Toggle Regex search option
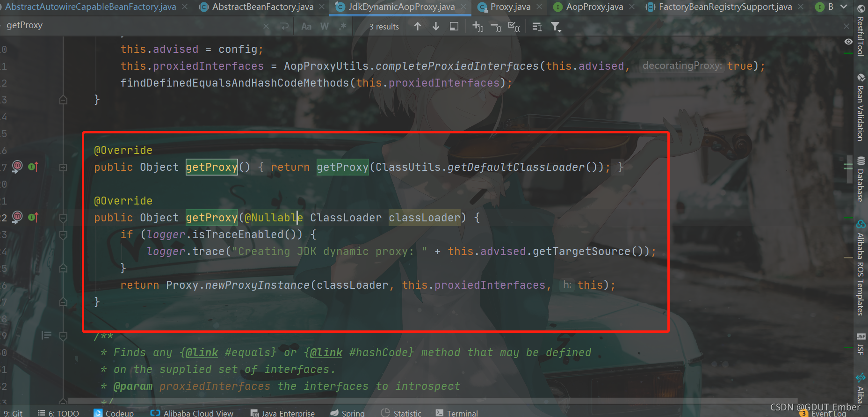 coord(343,27)
